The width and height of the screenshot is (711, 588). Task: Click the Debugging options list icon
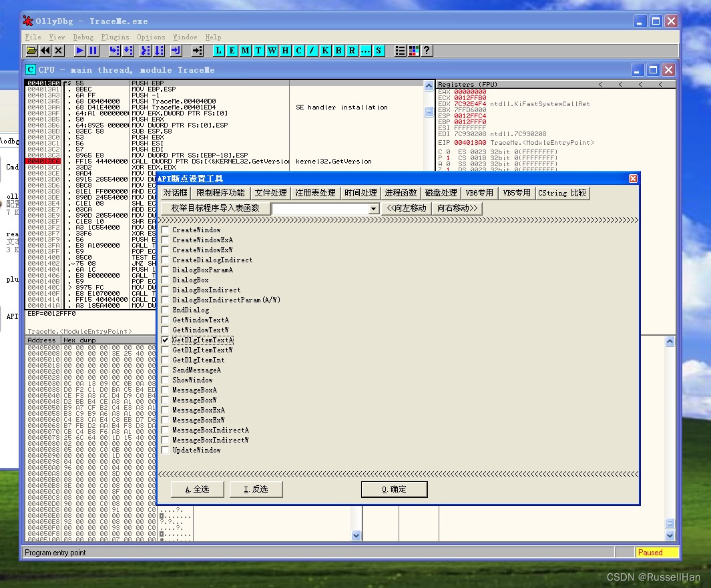coord(400,51)
